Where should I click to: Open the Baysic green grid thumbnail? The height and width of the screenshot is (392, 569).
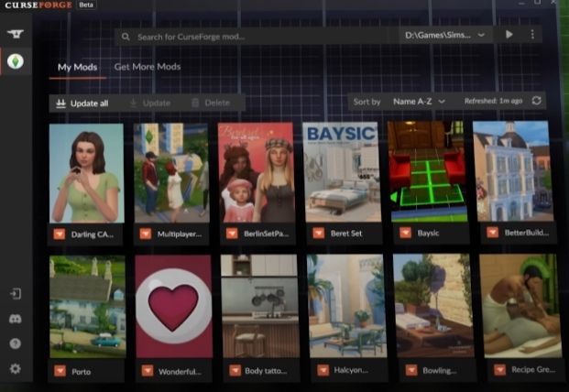[x=428, y=171]
